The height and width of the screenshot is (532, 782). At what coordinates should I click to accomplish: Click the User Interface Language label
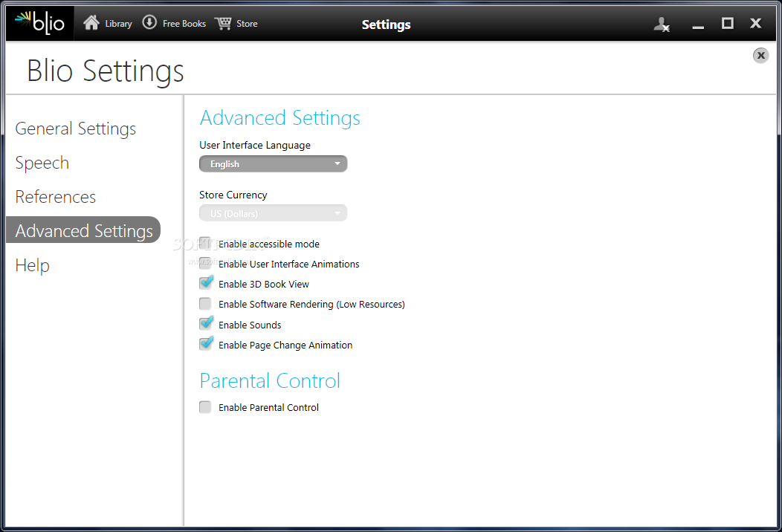(x=255, y=145)
